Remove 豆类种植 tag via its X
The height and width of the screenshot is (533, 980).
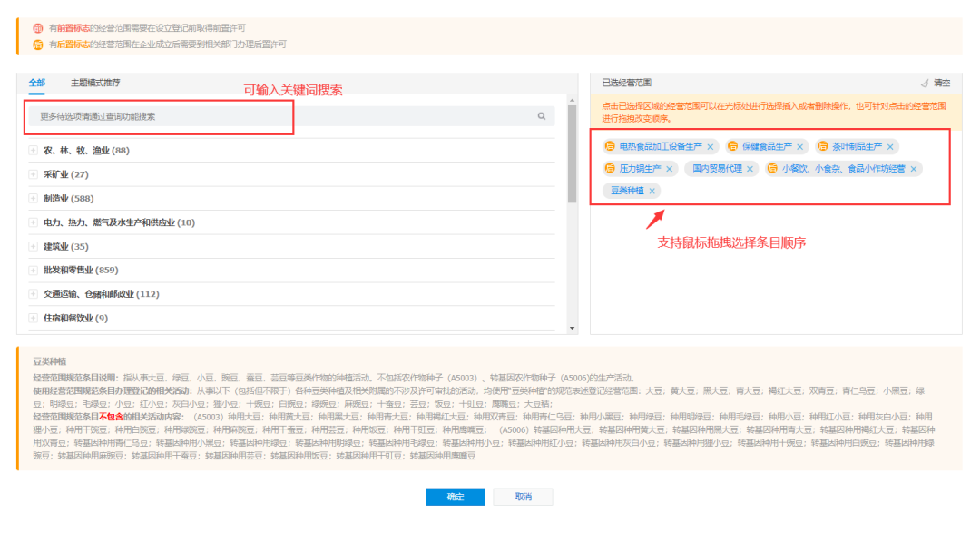(x=652, y=191)
